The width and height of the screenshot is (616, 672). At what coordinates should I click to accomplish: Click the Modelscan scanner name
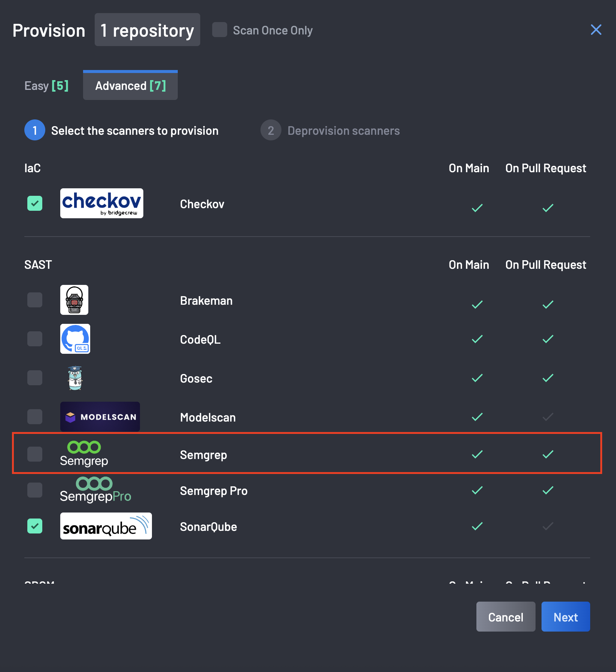(x=208, y=417)
